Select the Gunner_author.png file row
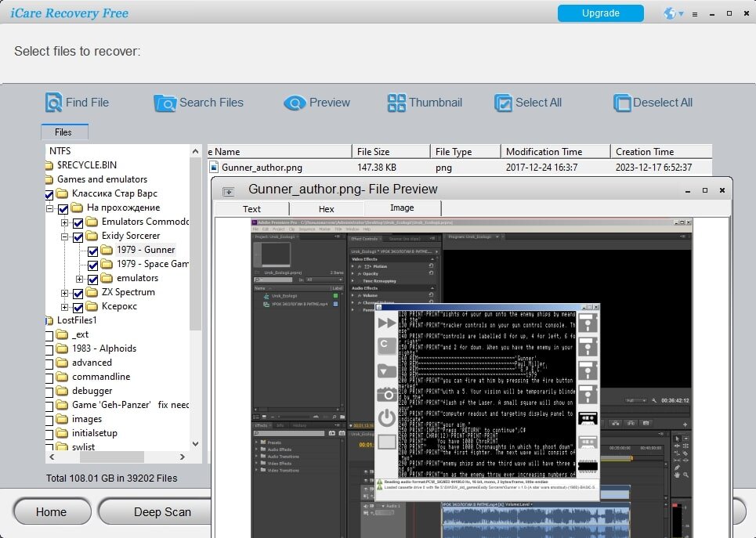Screen dimensions: 756x538 click(x=460, y=168)
